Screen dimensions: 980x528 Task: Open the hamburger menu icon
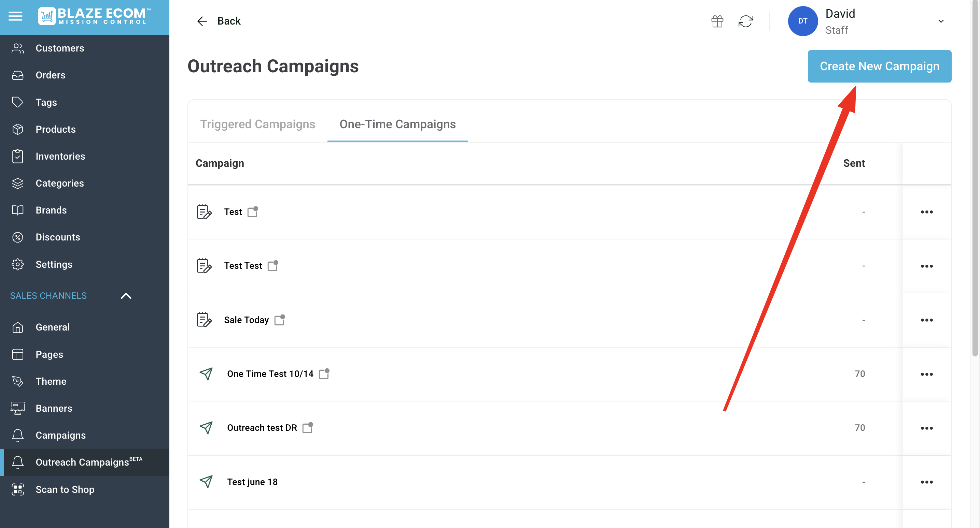(16, 16)
